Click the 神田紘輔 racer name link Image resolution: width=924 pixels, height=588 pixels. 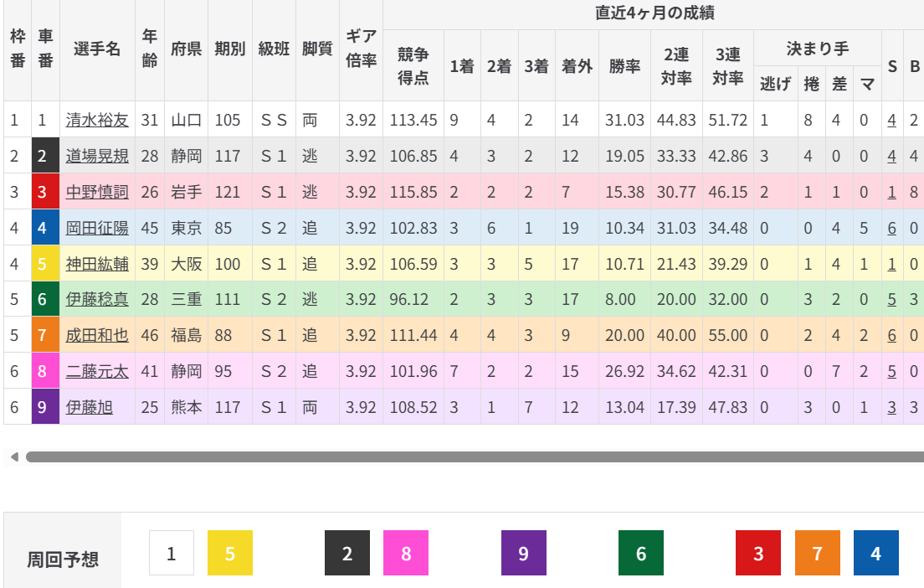[97, 264]
